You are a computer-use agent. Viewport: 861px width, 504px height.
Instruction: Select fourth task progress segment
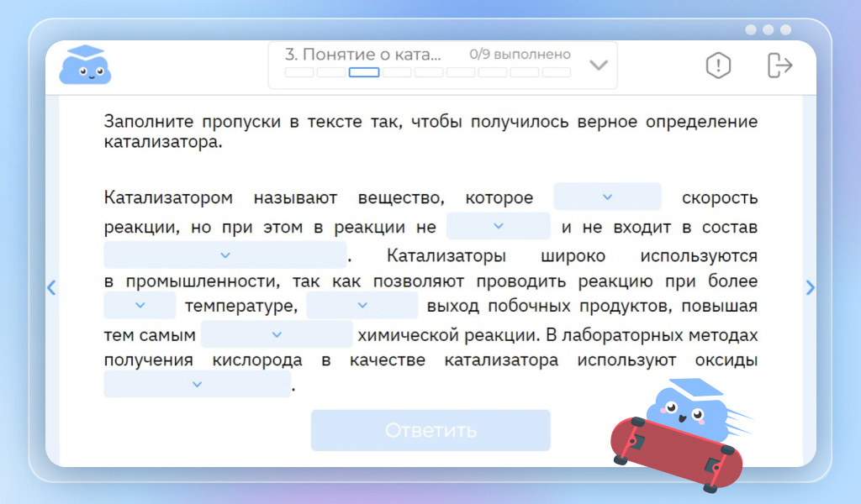(x=396, y=72)
